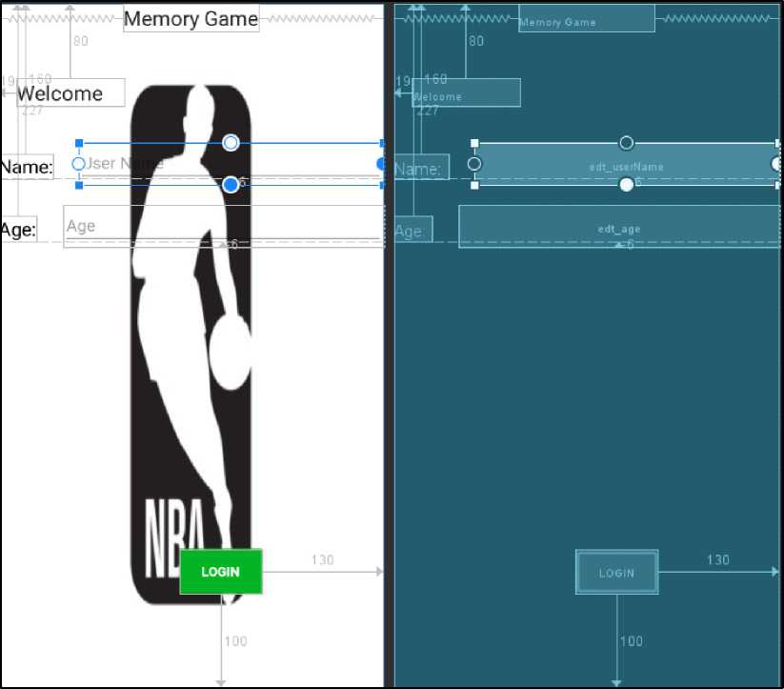The width and height of the screenshot is (784, 689).
Task: Click the 130 margin value in blueprint view
Action: tap(718, 559)
